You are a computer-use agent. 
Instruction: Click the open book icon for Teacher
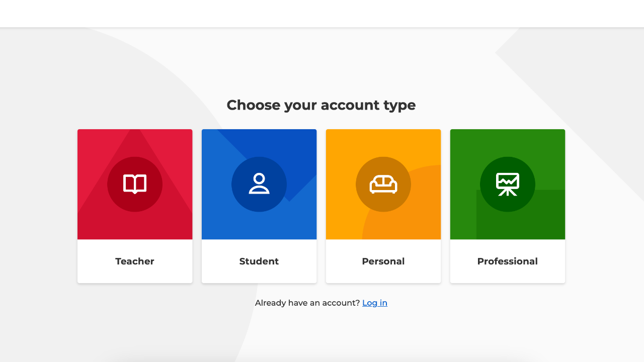tap(135, 184)
